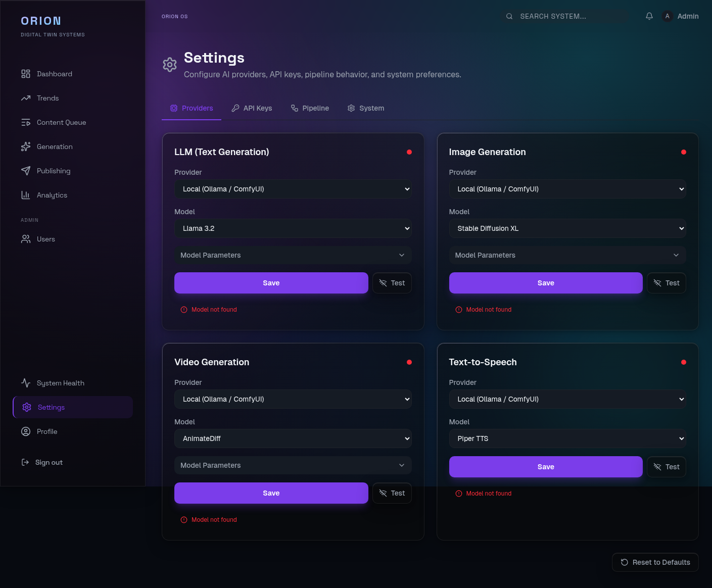The width and height of the screenshot is (712, 588).
Task: Open the Video Generation Model dropdown
Action: 293,438
